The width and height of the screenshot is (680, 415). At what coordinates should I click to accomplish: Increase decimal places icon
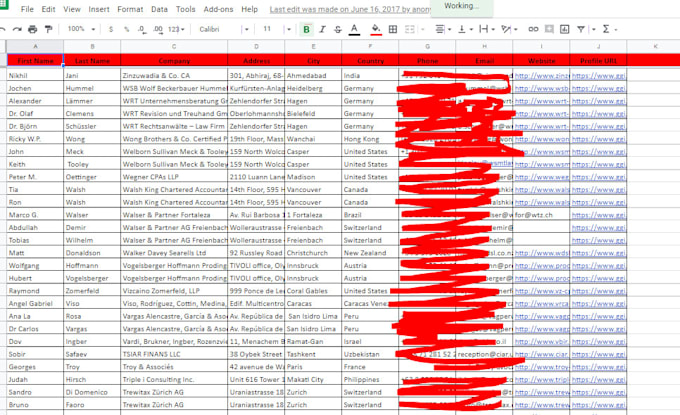pyautogui.click(x=158, y=29)
